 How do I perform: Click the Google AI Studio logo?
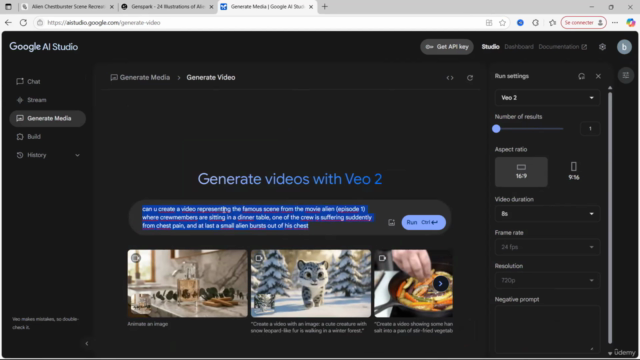(x=44, y=47)
